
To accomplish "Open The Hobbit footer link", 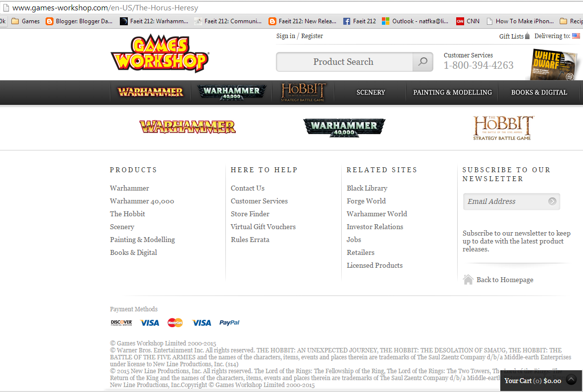I will tap(127, 214).
